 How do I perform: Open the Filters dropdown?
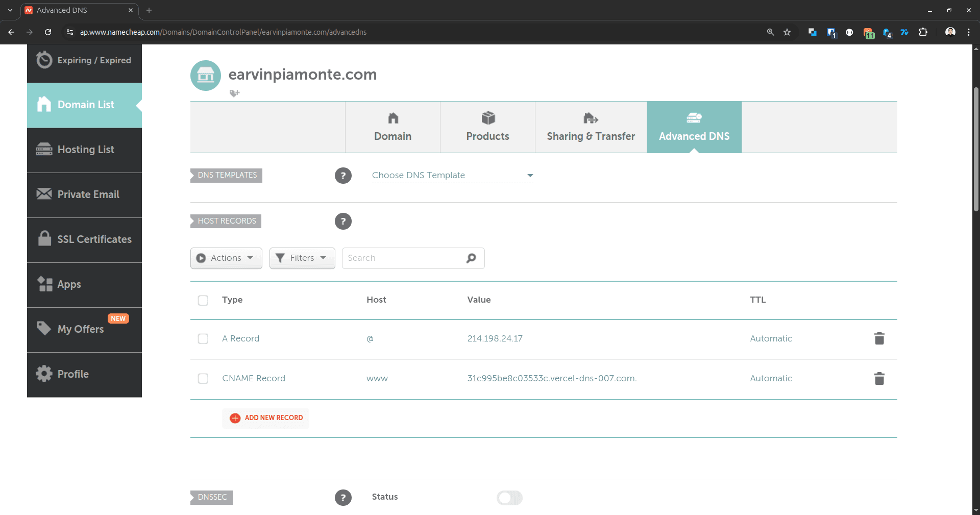click(x=302, y=258)
